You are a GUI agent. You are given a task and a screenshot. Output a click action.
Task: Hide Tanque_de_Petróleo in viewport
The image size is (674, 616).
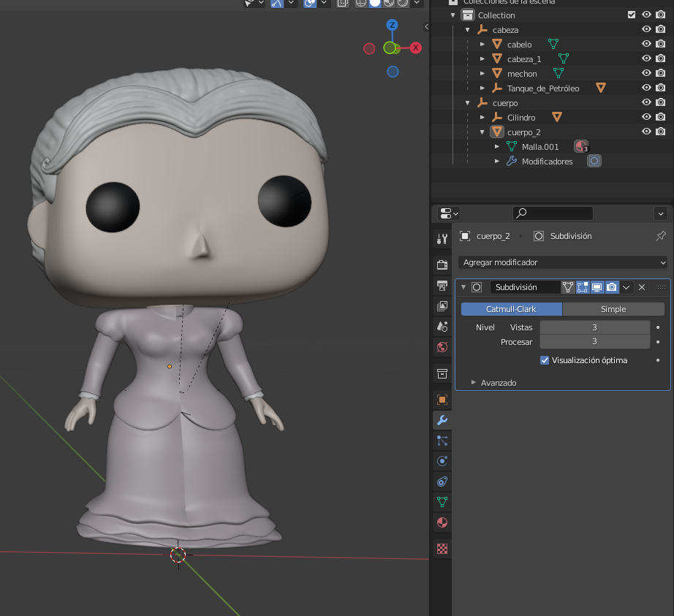point(646,88)
